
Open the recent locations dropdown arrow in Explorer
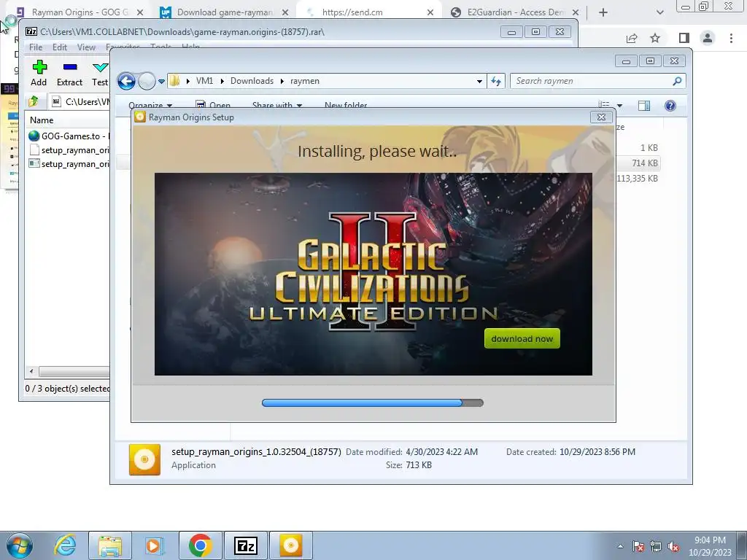point(161,82)
